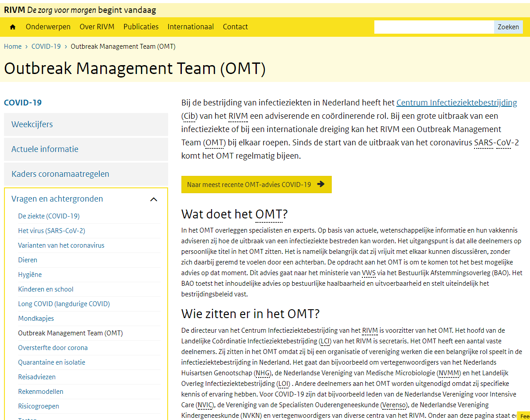Open the Contact menu item
Image resolution: width=530 pixels, height=420 pixels.
[235, 27]
